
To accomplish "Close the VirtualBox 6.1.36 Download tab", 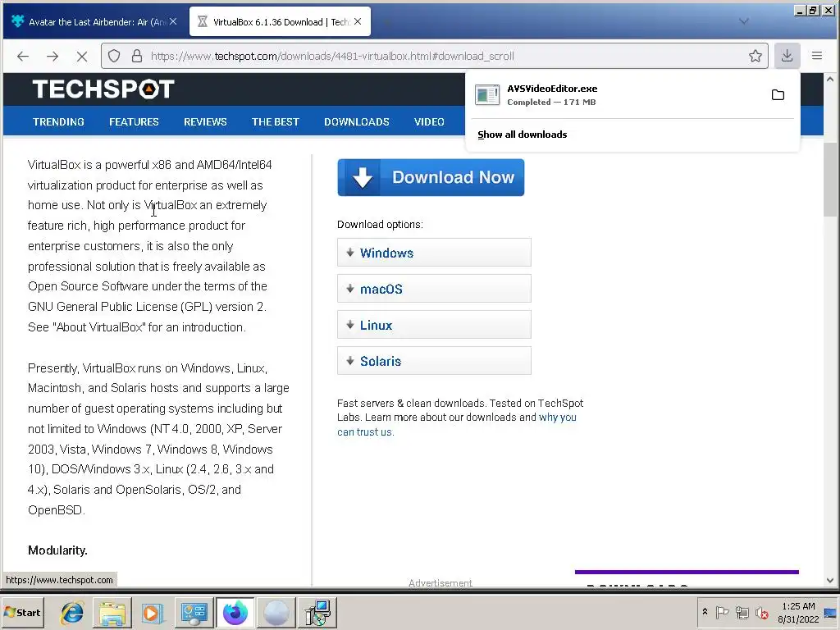I will [358, 21].
